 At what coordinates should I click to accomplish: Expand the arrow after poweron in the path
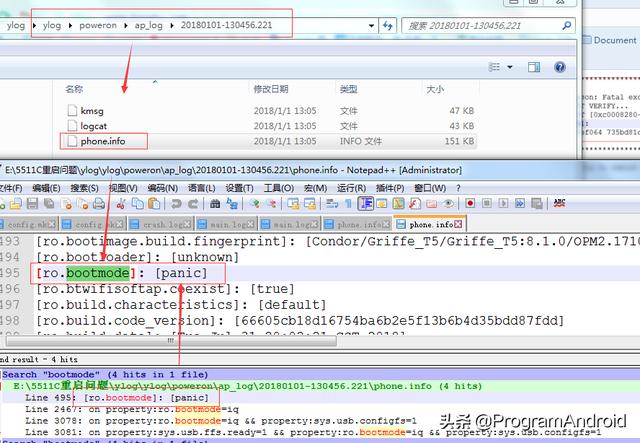point(126,25)
